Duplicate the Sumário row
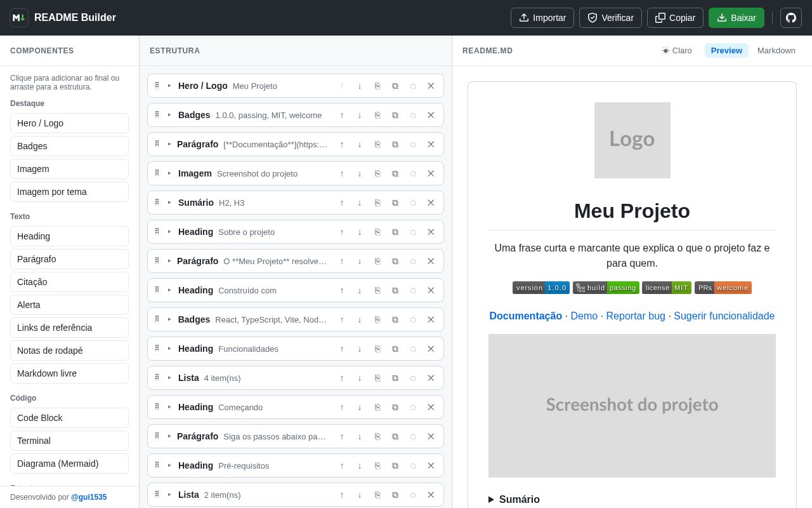This screenshot has height=508, width=812. pyautogui.click(x=395, y=203)
